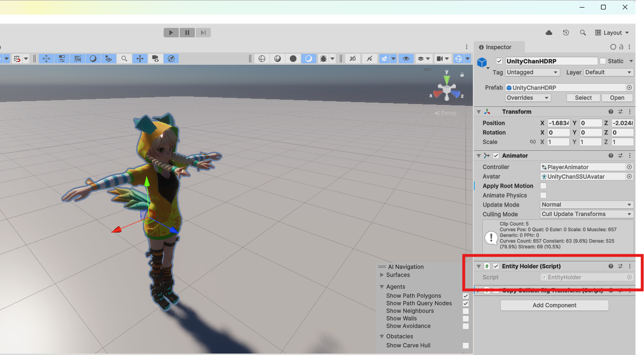
Task: Click the scene view magnifier search icon
Action: point(124,59)
